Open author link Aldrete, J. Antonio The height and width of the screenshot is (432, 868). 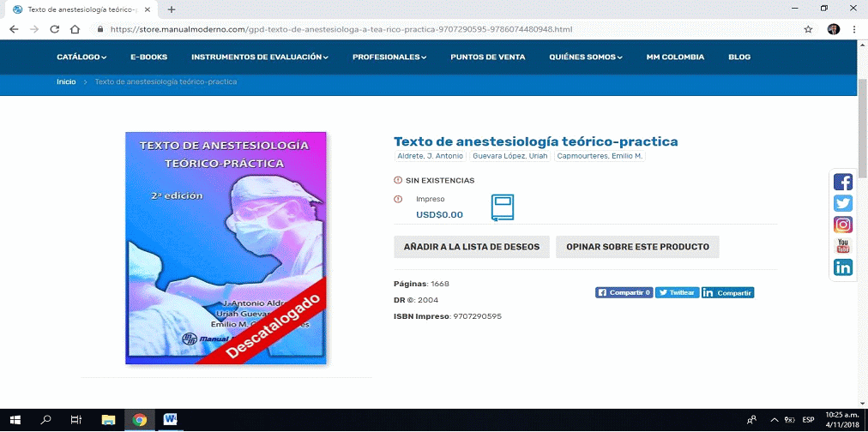pyautogui.click(x=430, y=157)
